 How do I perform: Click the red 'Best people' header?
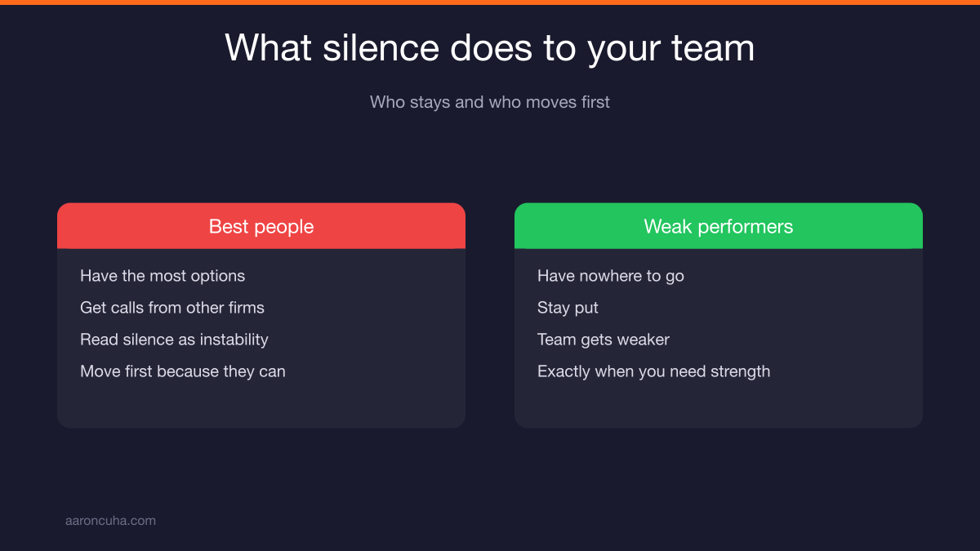click(x=261, y=226)
